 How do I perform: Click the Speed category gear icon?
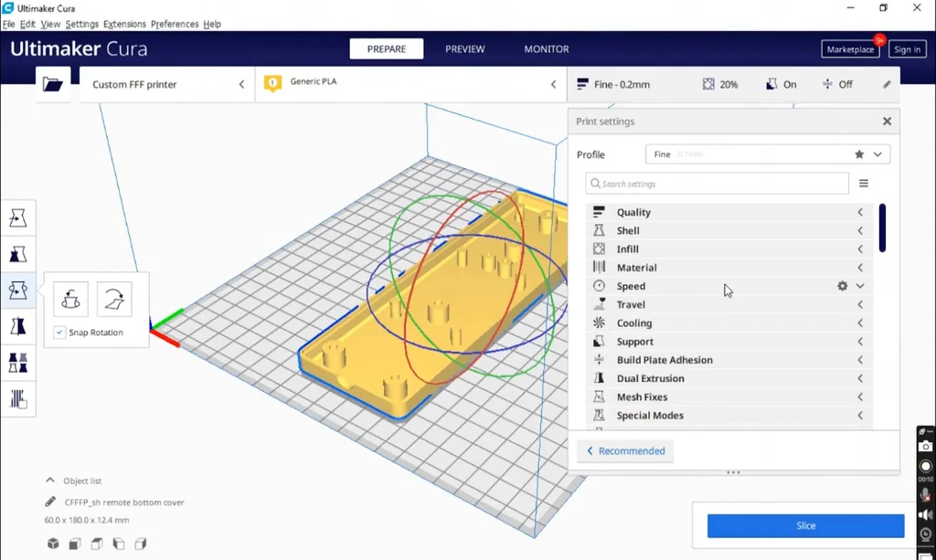(x=842, y=286)
